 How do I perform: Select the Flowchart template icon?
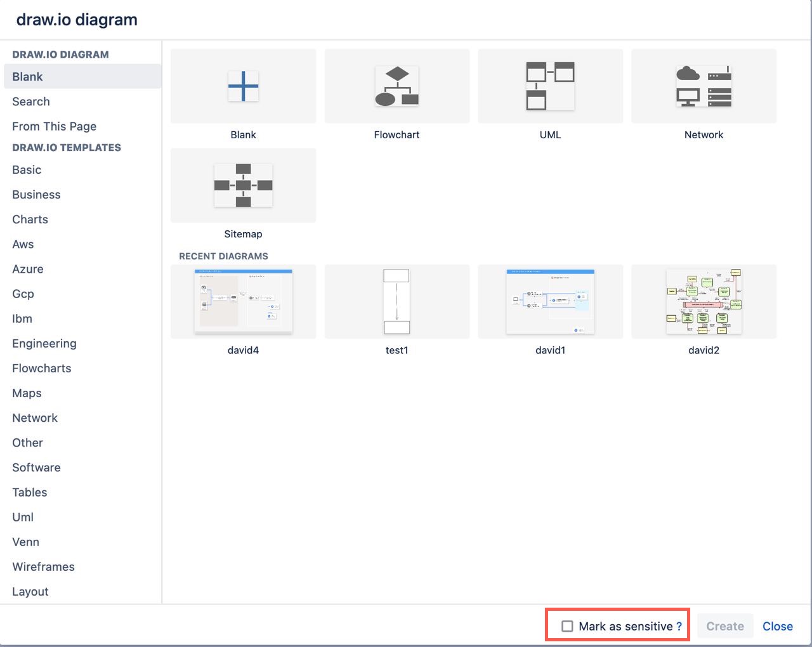pos(396,86)
